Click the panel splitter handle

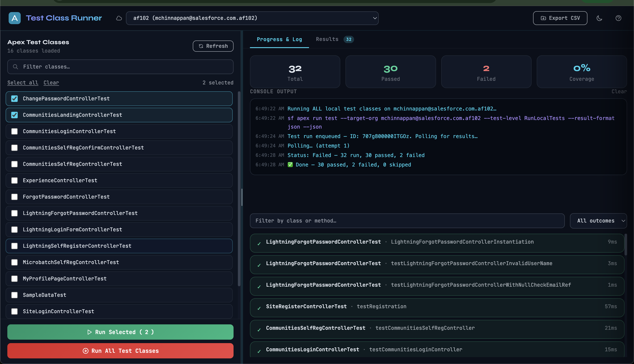point(242,197)
